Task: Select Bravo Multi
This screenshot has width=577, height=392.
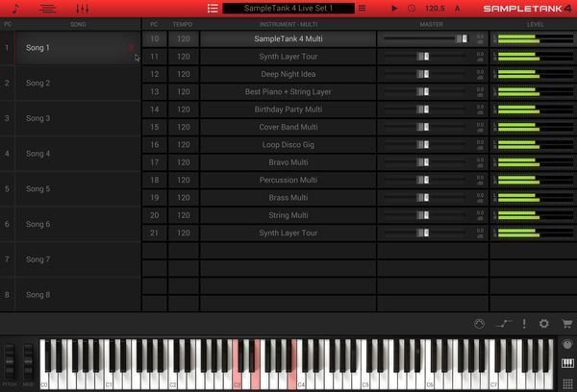Action: tap(288, 162)
